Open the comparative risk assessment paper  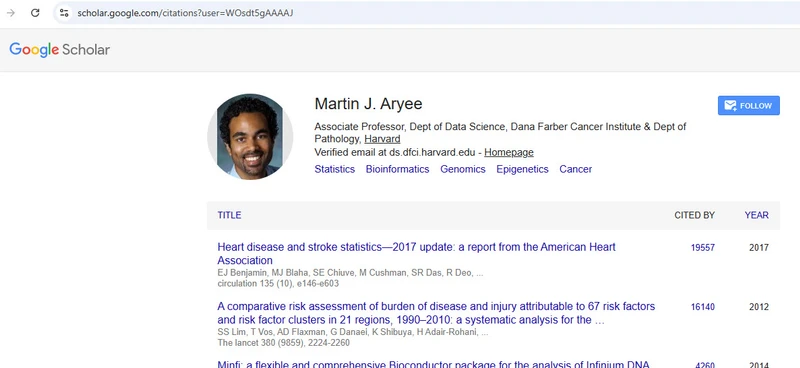[436, 313]
